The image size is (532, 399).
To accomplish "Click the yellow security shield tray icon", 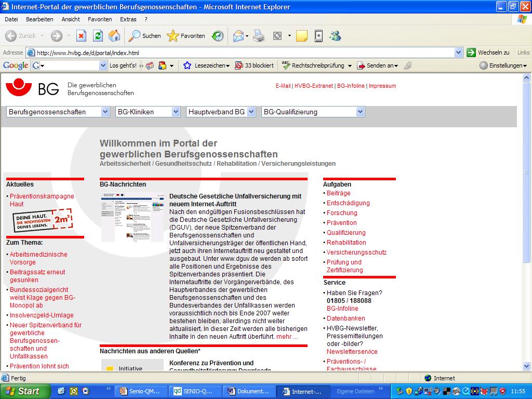I will tap(409, 391).
